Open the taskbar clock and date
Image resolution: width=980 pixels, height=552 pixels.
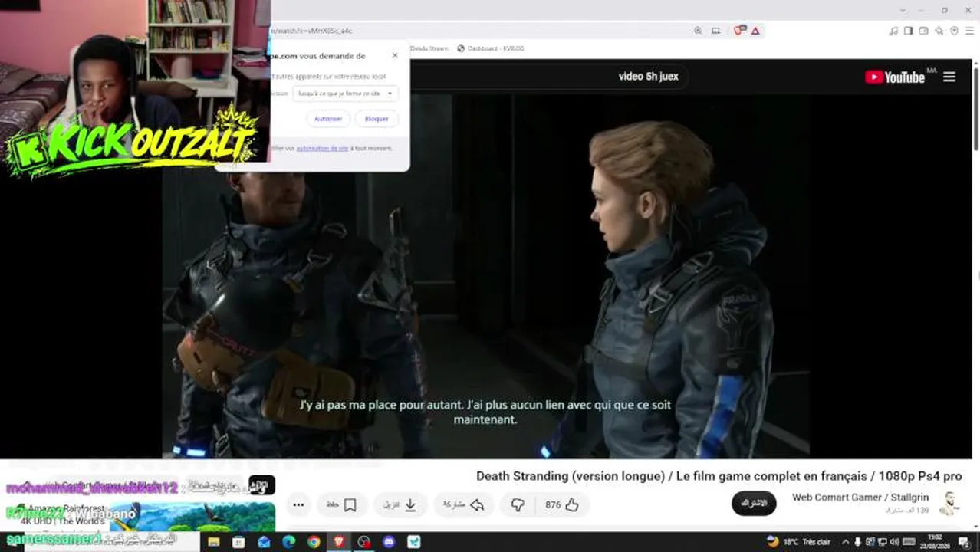pos(936,542)
